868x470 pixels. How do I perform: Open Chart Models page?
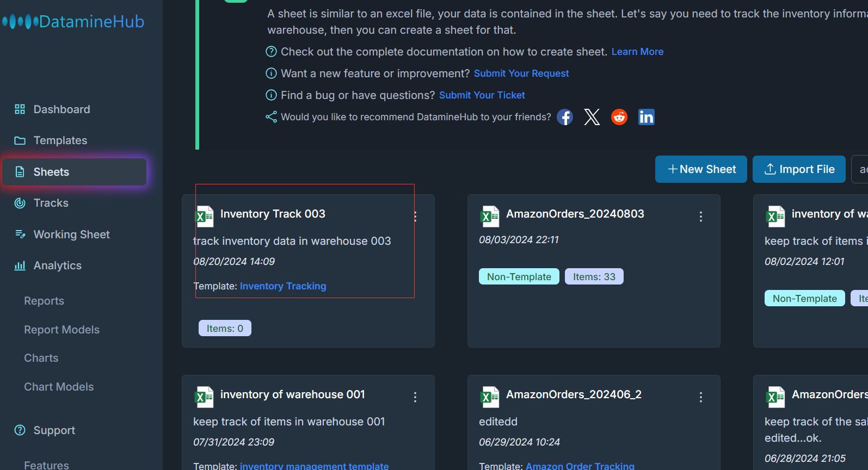(59, 387)
